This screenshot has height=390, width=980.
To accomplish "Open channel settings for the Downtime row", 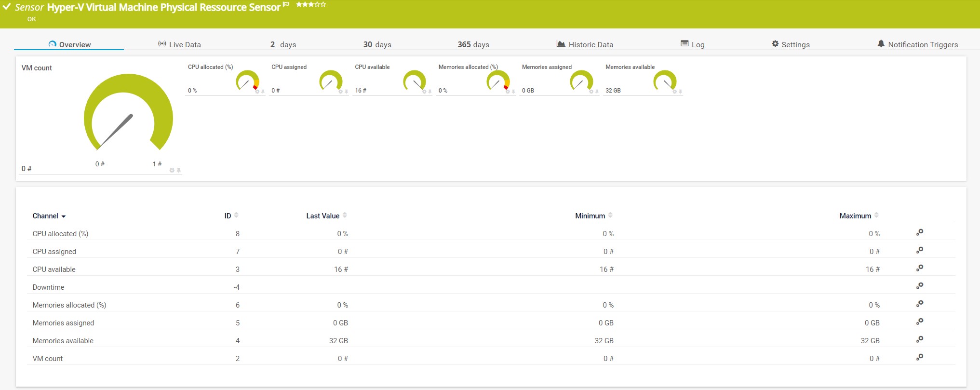I will [x=919, y=286].
